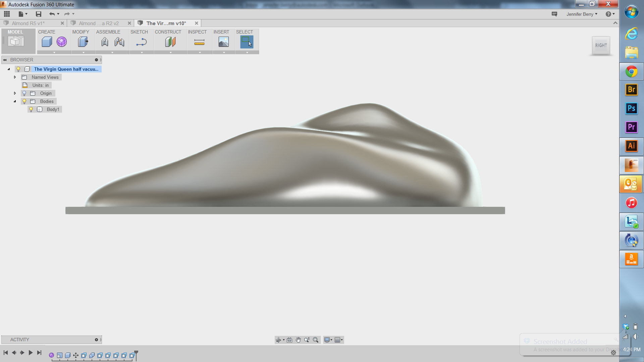Undo the last action
Viewport: 644px width, 362px height.
point(52,14)
